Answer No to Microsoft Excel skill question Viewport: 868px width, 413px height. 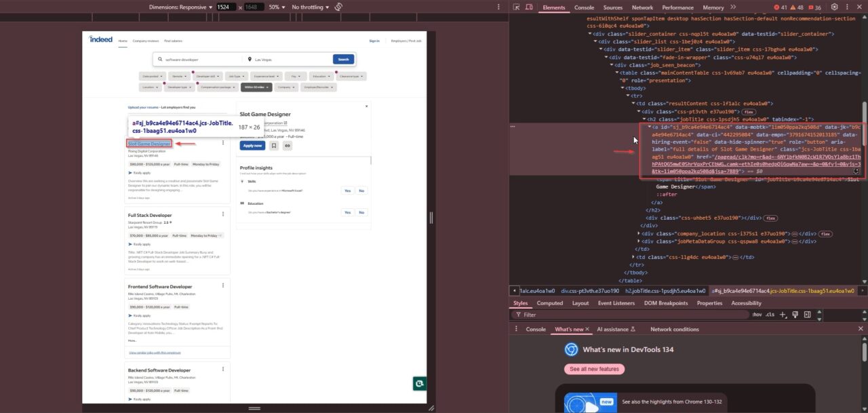tap(361, 191)
